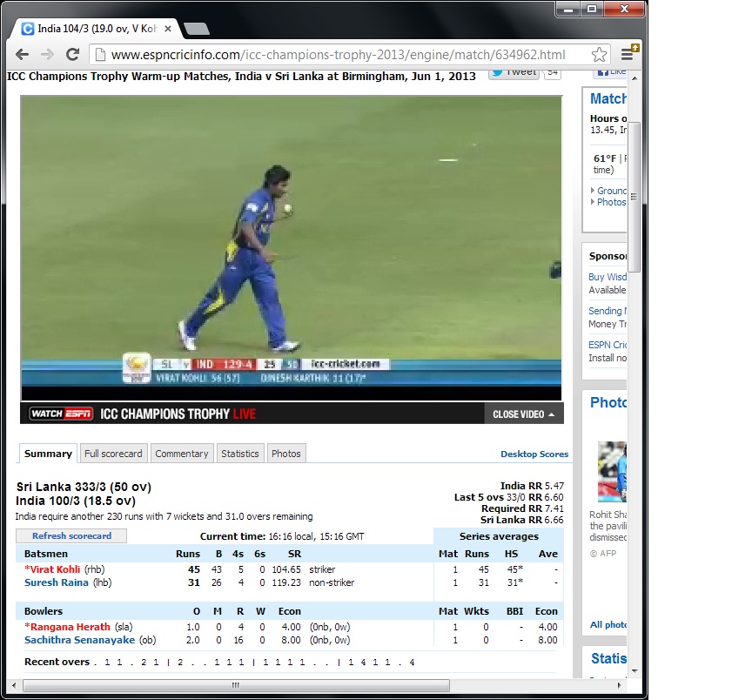Image resolution: width=752 pixels, height=700 pixels.
Task: Click horizontal scrollbar left arrow
Action: (14, 685)
